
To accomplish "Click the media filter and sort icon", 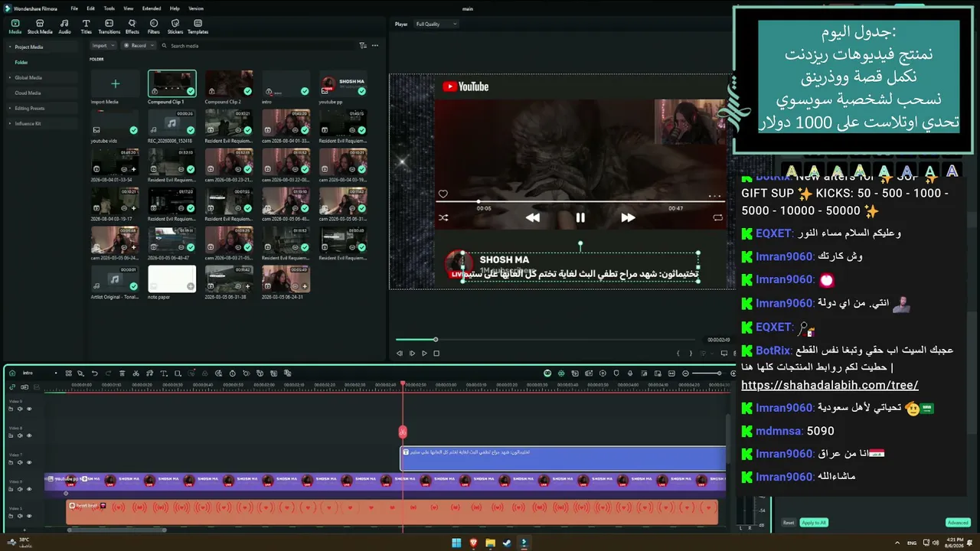I will 363,46.
